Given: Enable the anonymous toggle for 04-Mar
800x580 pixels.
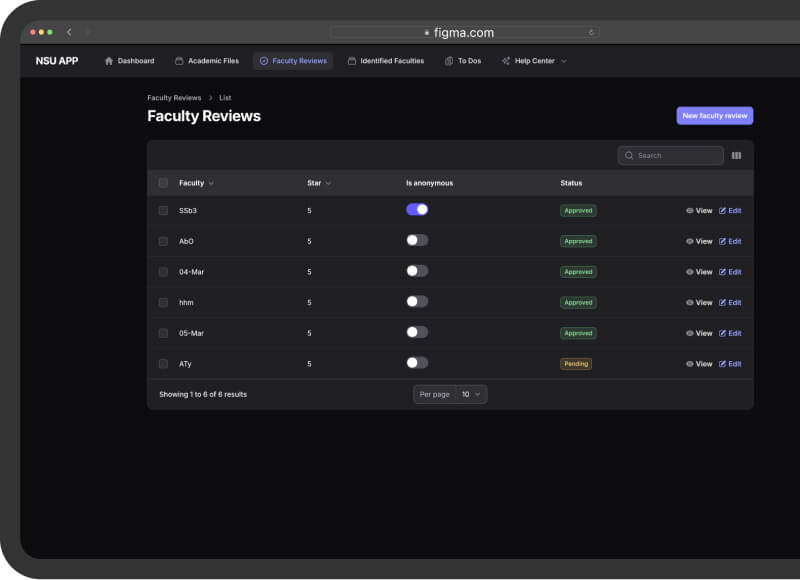Looking at the screenshot, I should [417, 271].
